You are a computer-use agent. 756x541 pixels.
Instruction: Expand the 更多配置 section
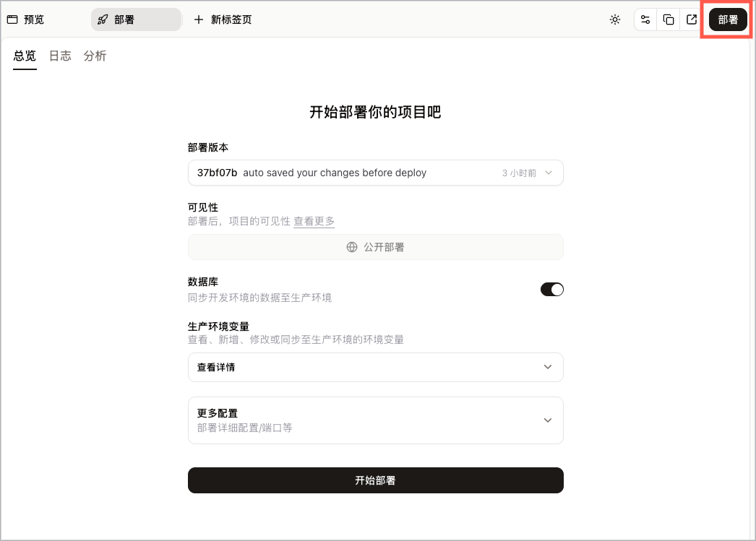376,420
